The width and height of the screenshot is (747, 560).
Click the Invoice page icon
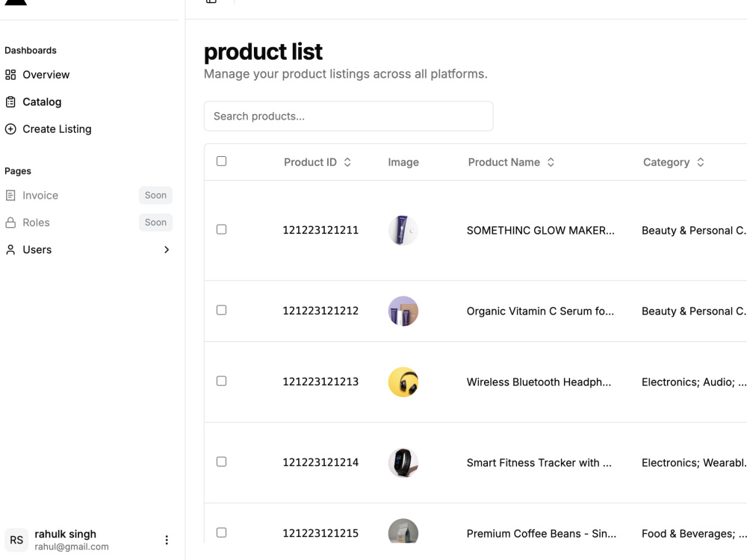pyautogui.click(x=10, y=195)
